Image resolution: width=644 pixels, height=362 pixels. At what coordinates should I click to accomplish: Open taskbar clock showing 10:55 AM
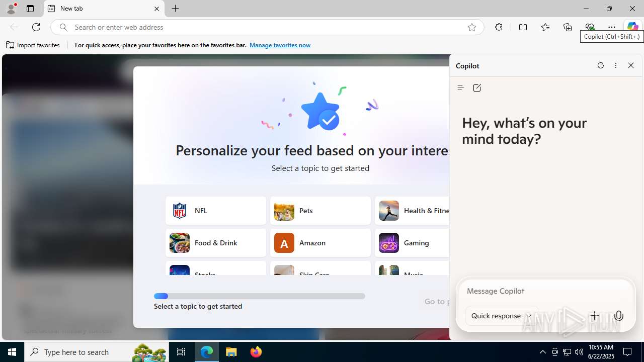point(601,352)
